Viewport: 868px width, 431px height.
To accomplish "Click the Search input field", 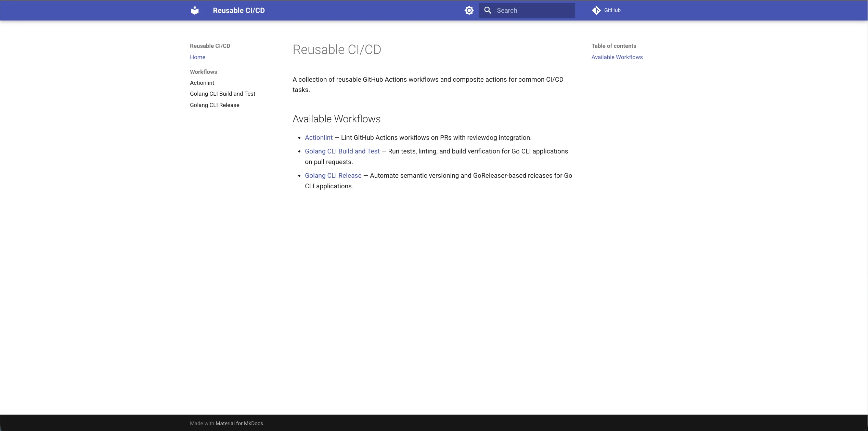I will (527, 11).
